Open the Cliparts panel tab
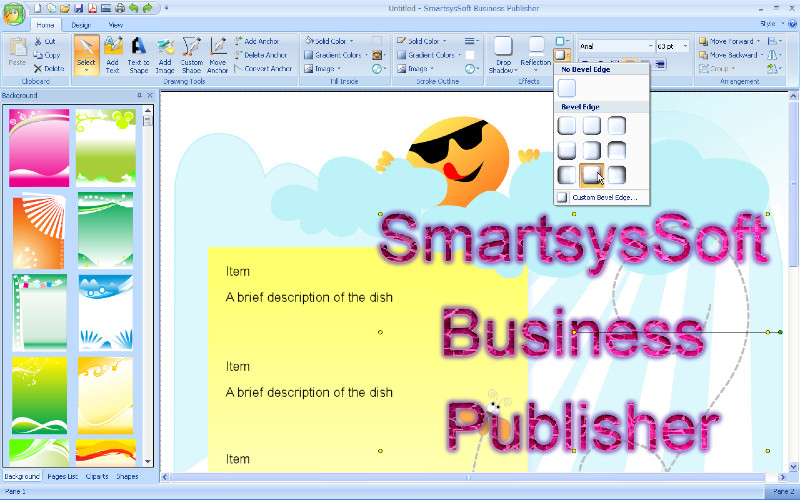The width and height of the screenshot is (800, 500). 97,476
